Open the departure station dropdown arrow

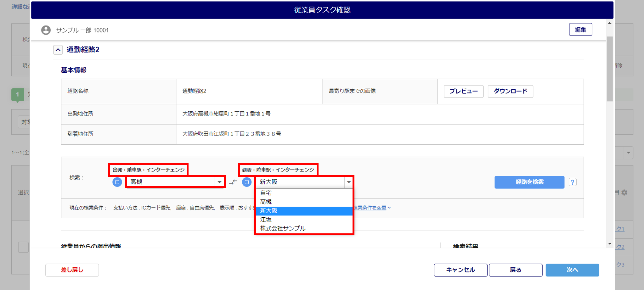[x=219, y=182]
